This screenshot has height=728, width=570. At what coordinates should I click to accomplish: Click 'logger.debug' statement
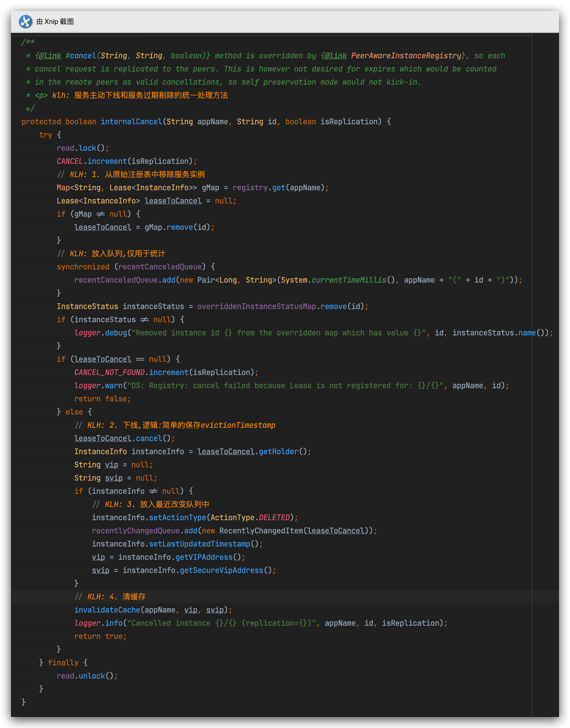coord(314,333)
